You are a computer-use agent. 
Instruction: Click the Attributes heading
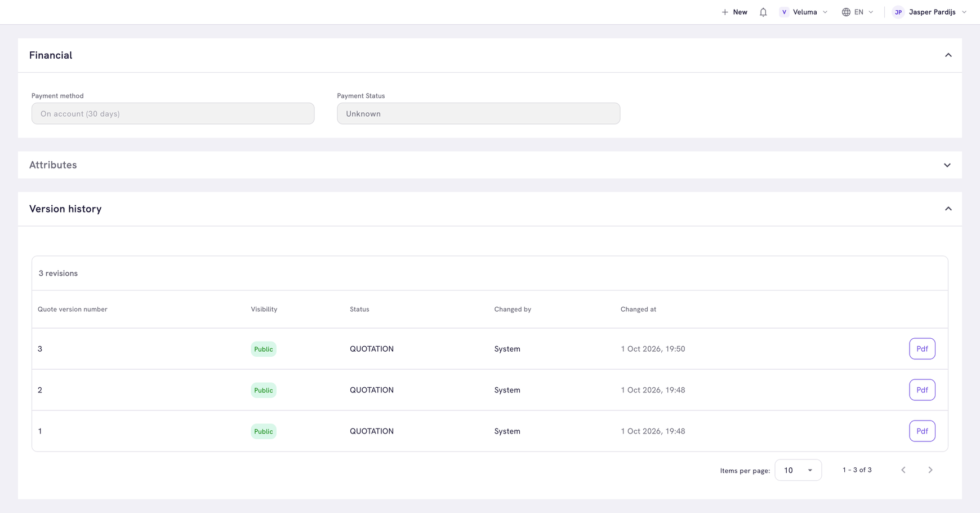point(53,165)
